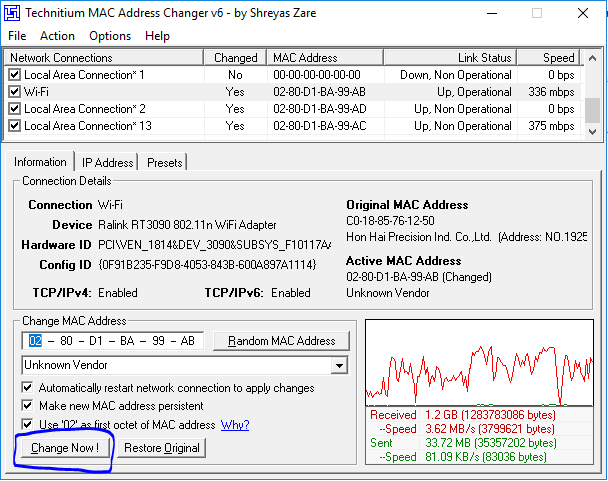
Task: Click the 'AB' last octet in MAC field
Action: click(188, 341)
